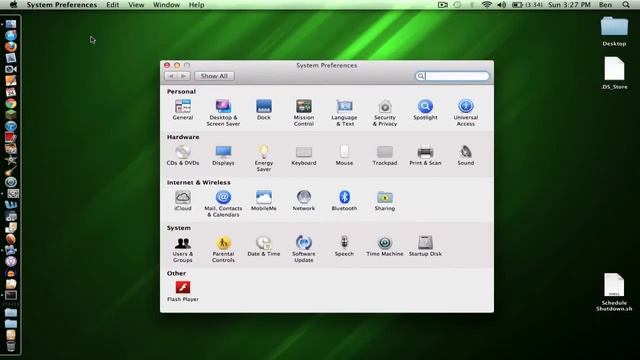640x360 pixels.
Task: Click the forward navigation arrow
Action: (184, 76)
